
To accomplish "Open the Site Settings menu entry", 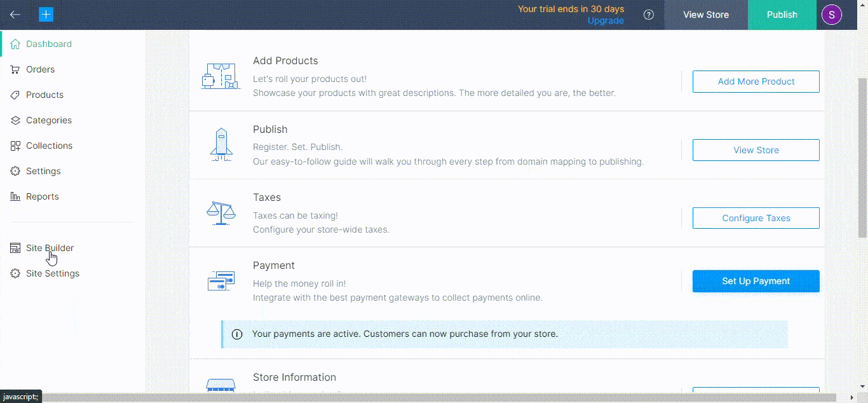I will (52, 273).
